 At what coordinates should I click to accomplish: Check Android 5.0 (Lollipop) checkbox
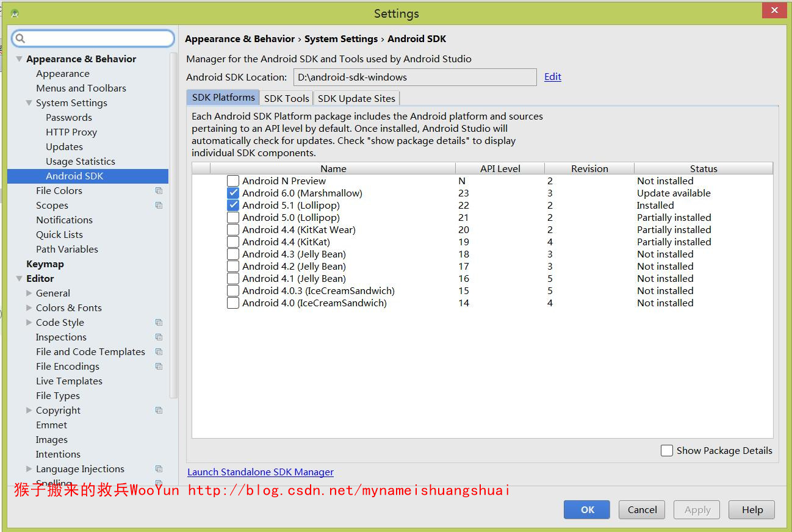tap(233, 217)
